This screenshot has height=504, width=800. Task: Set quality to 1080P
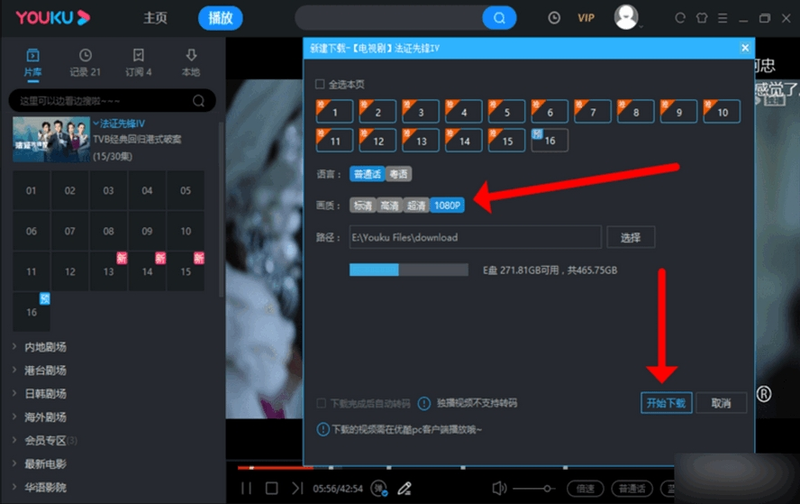tap(447, 206)
